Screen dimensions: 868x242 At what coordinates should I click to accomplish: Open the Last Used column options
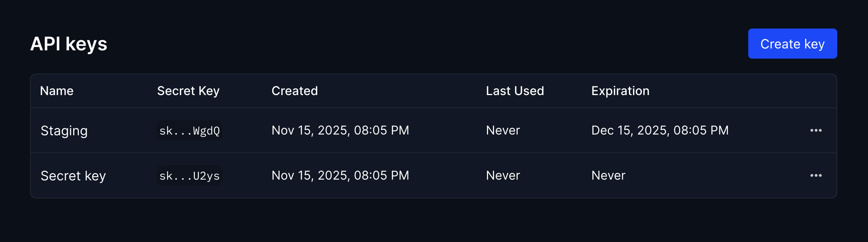(x=515, y=91)
